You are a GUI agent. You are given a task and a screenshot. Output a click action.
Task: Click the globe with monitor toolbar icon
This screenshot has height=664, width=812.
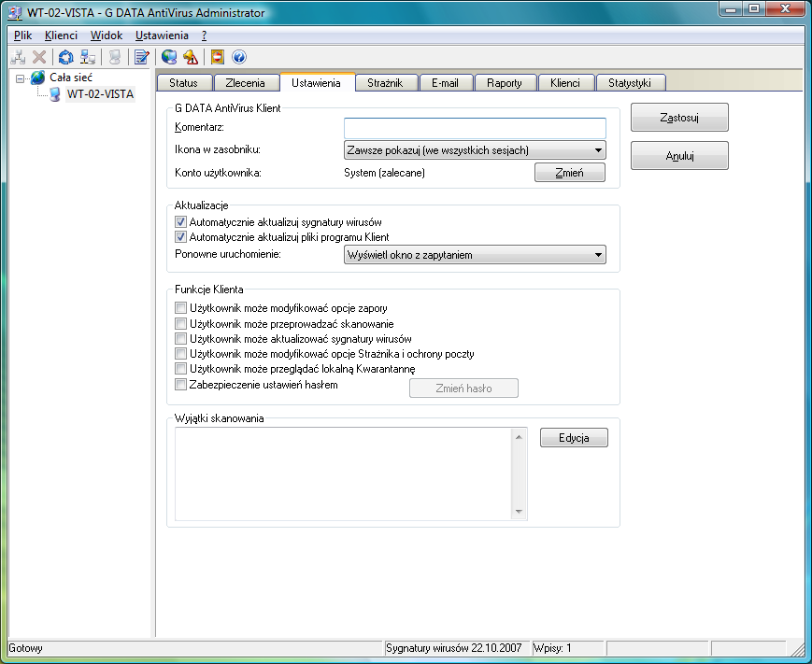(169, 57)
